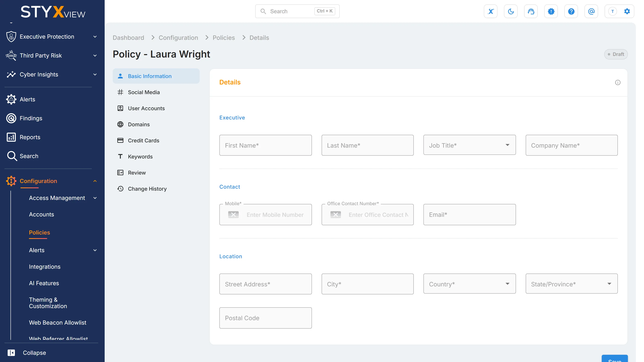Screen dimensions: 644x362
Task: Open the settings gear icon
Action: [627, 11]
